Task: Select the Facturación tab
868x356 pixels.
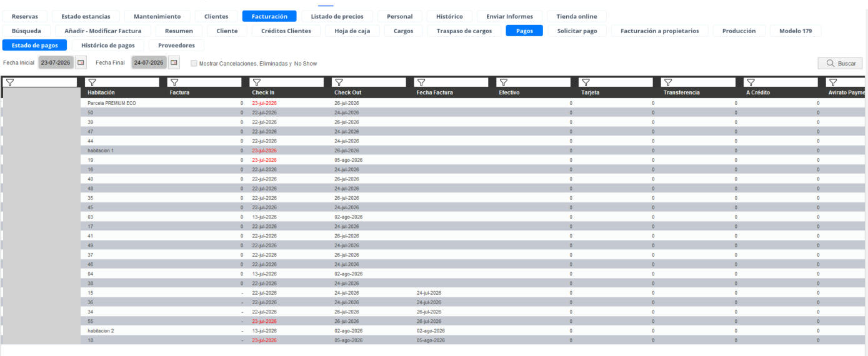Action: (x=269, y=16)
